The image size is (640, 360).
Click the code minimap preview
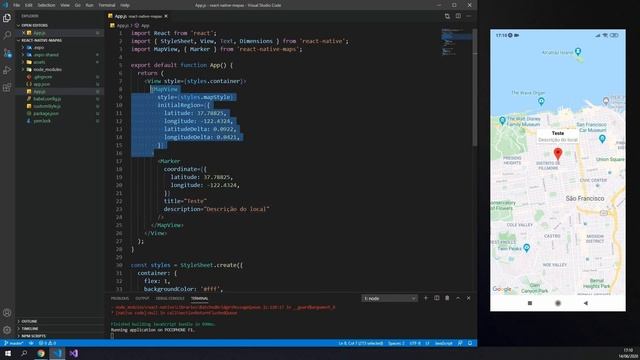point(457,41)
